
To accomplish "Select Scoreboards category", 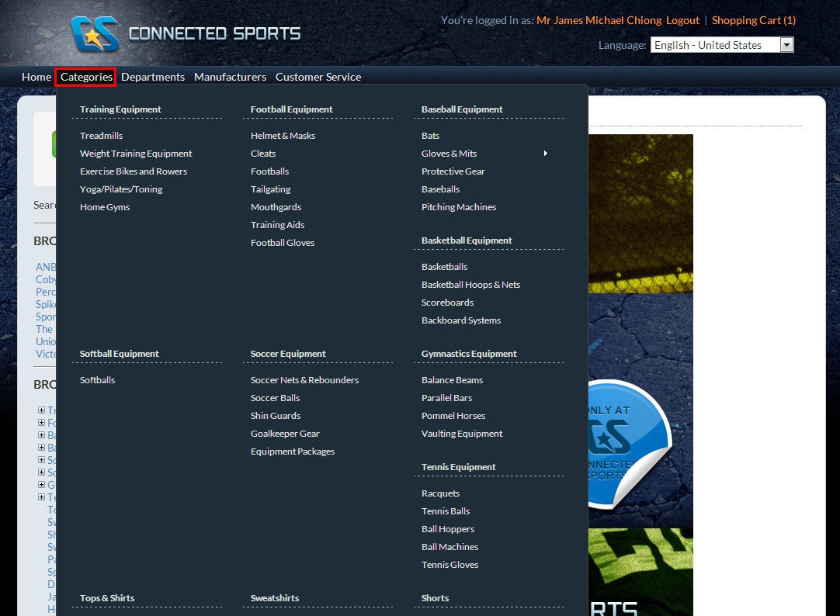I will coord(447,303).
